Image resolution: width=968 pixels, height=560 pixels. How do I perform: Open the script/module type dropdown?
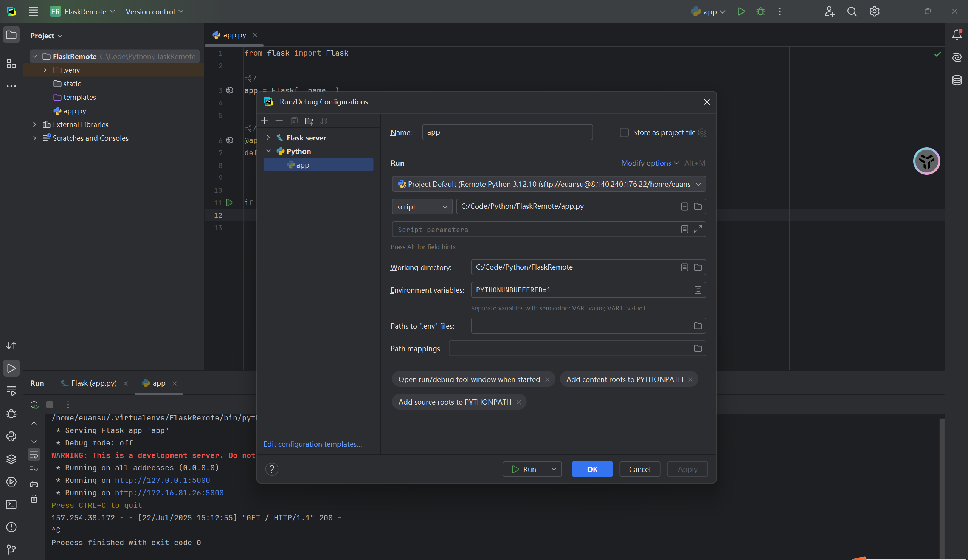(422, 206)
